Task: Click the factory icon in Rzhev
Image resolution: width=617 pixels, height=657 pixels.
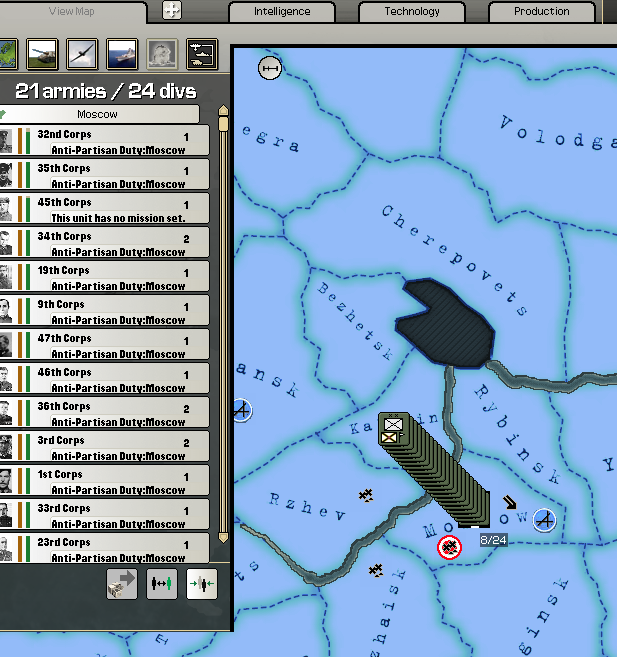Action: click(366, 495)
